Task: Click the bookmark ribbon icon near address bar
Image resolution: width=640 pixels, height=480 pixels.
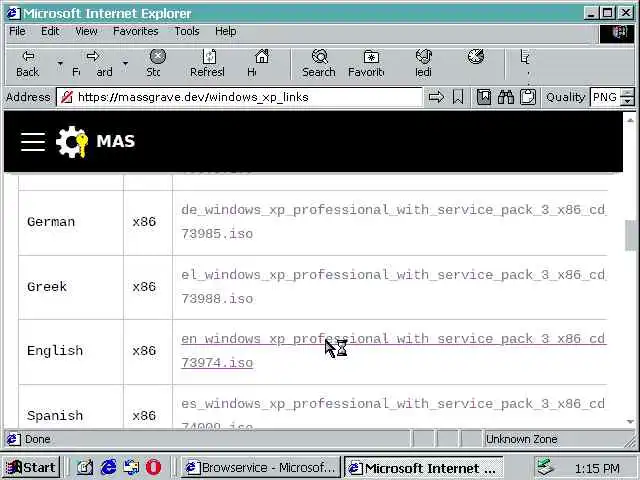Action: pos(458,97)
